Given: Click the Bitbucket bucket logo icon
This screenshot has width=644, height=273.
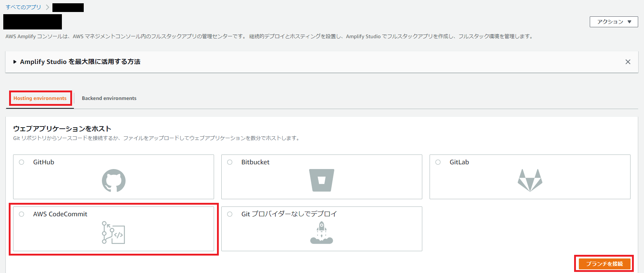Looking at the screenshot, I should tap(322, 180).
